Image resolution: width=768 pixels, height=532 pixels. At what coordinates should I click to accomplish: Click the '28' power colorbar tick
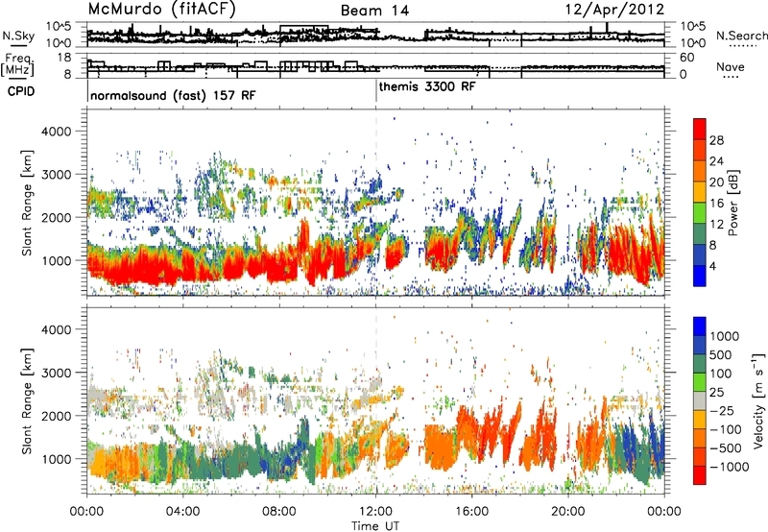pyautogui.click(x=715, y=140)
